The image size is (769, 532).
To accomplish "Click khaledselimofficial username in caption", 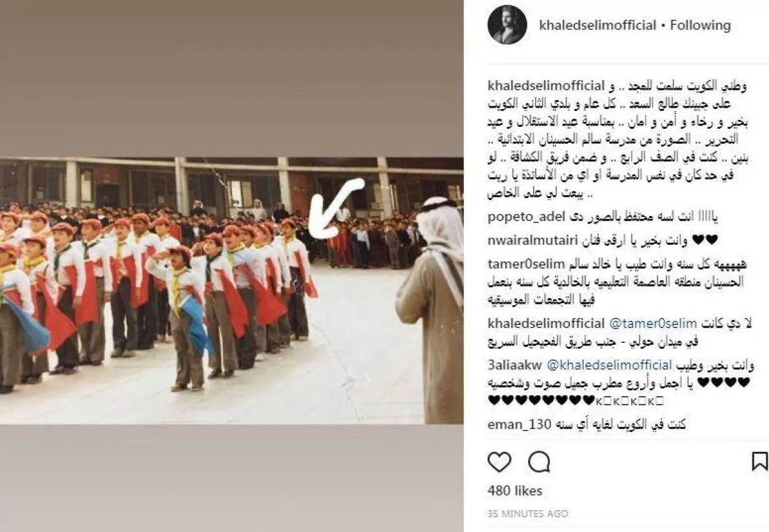I will [x=546, y=85].
